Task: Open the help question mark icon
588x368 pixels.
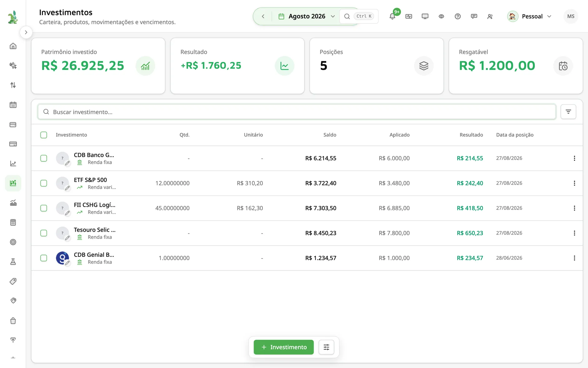Action: coord(458,16)
